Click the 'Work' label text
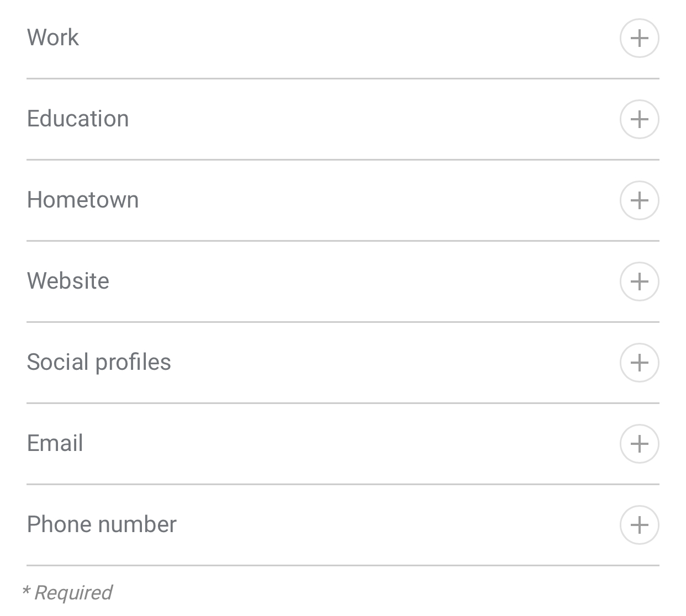 click(53, 38)
